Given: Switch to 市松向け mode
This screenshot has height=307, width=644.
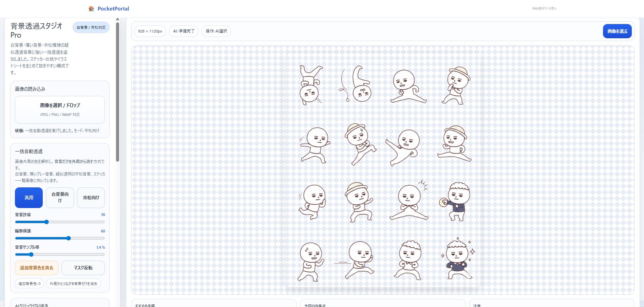Looking at the screenshot, I should click(x=91, y=198).
